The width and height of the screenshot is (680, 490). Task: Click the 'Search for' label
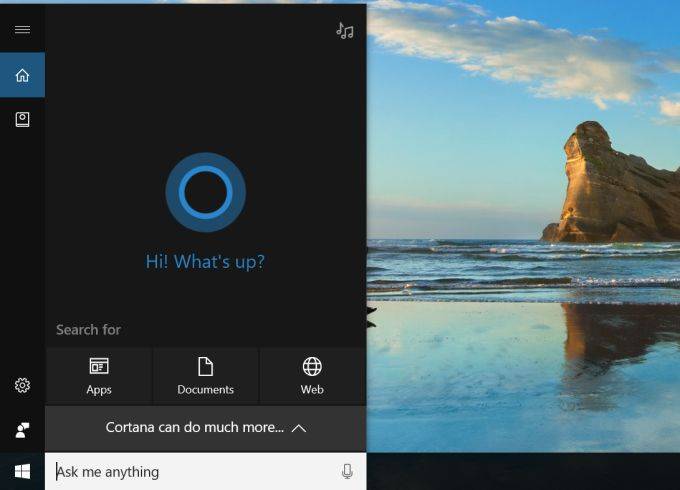pyautogui.click(x=88, y=330)
